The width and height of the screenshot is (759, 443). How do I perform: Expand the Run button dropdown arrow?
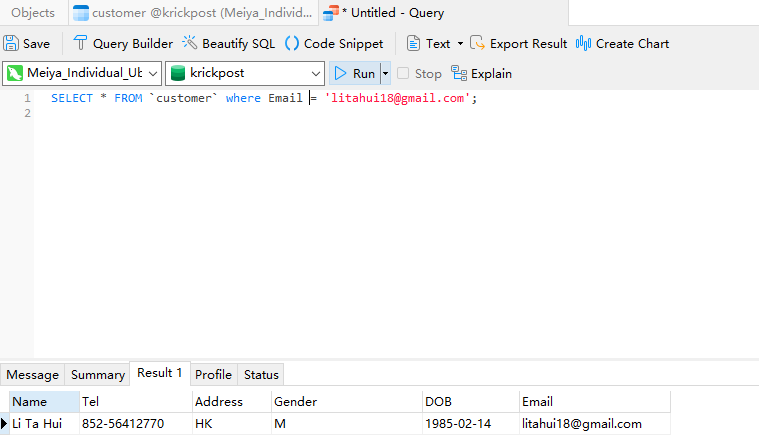(385, 73)
